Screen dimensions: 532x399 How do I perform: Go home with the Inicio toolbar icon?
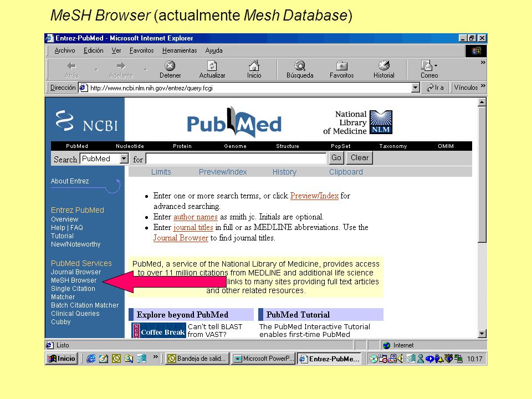click(x=254, y=65)
